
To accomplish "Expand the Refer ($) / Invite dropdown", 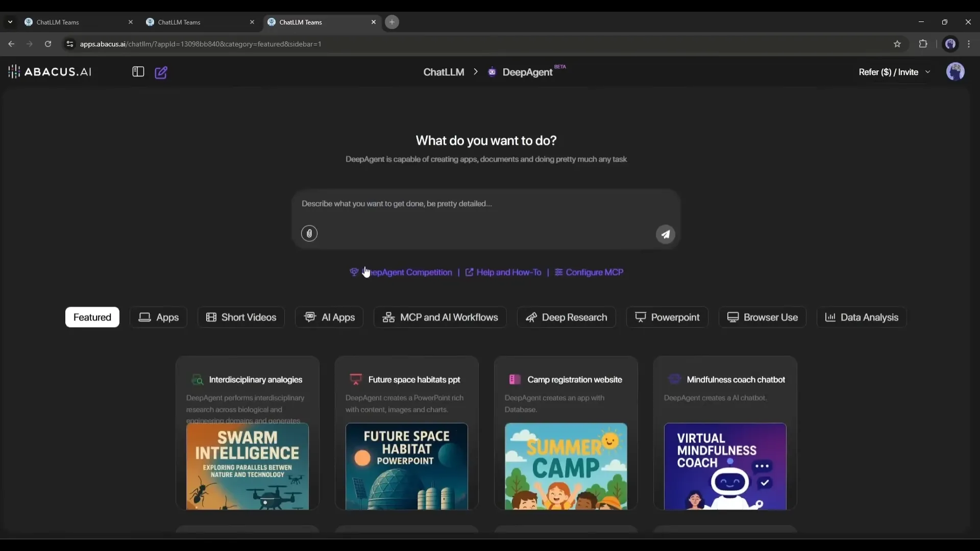I will click(928, 72).
